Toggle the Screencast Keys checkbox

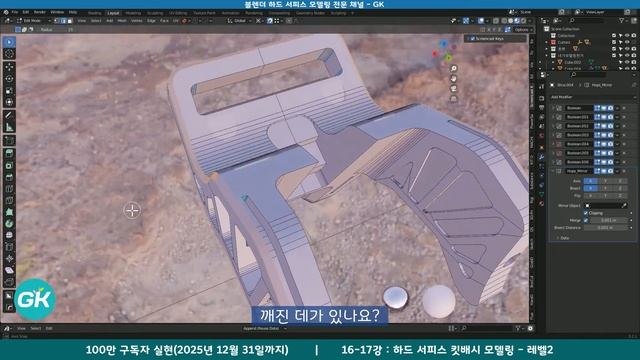pos(473,38)
